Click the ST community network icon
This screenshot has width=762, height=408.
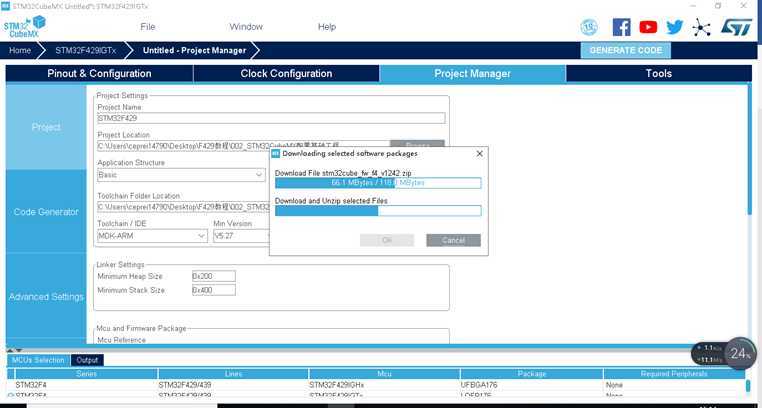pyautogui.click(x=701, y=27)
